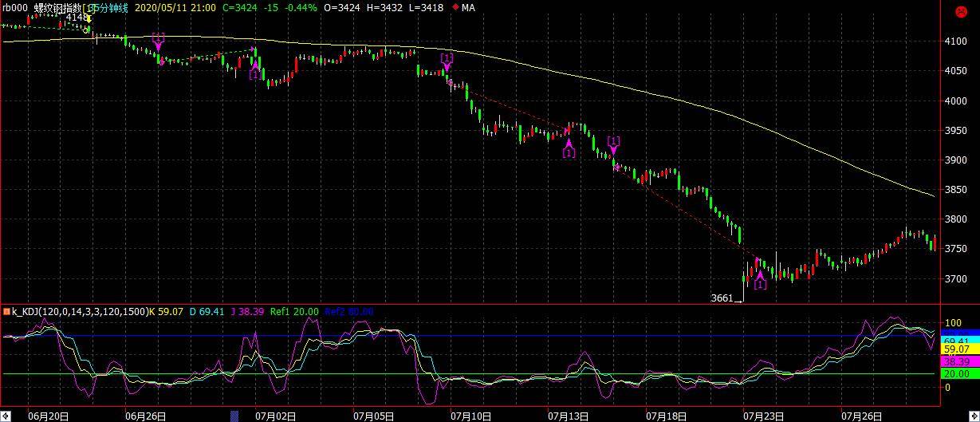This screenshot has height=422, width=980.
Task: Click the 3661 low price label
Action: [722, 298]
